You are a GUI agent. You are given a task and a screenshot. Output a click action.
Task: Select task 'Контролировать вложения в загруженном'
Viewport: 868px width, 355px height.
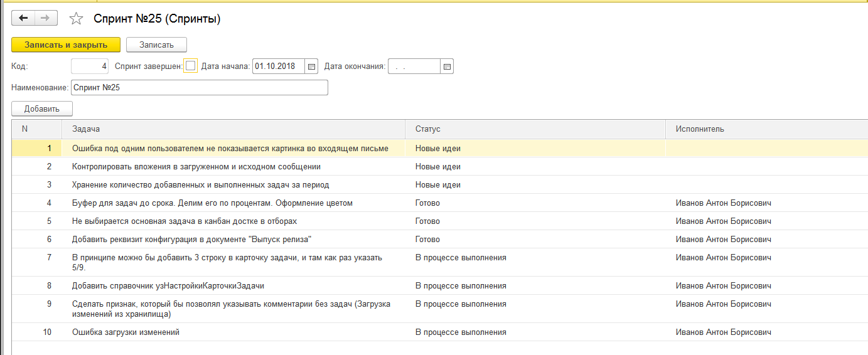196,167
